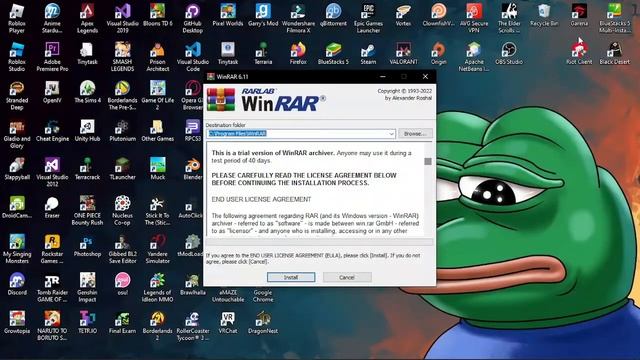This screenshot has height=360, width=640.
Task: Open the Unity Hub desktop icon
Action: (87, 130)
